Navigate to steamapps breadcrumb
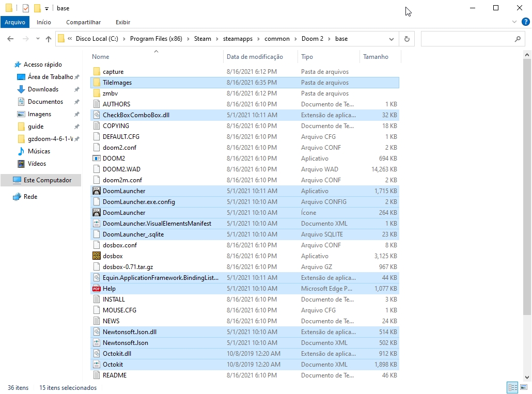Viewport: 532px width, 394px height. point(238,39)
